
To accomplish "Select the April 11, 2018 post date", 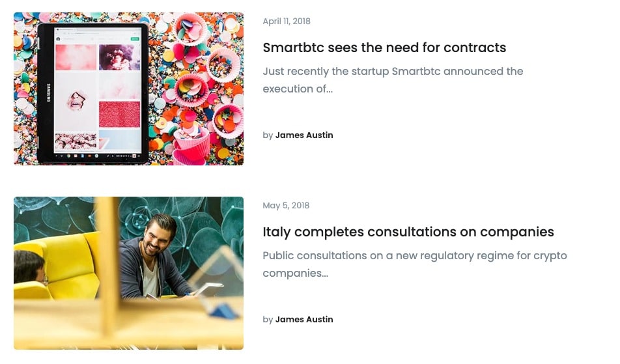I will click(x=287, y=21).
